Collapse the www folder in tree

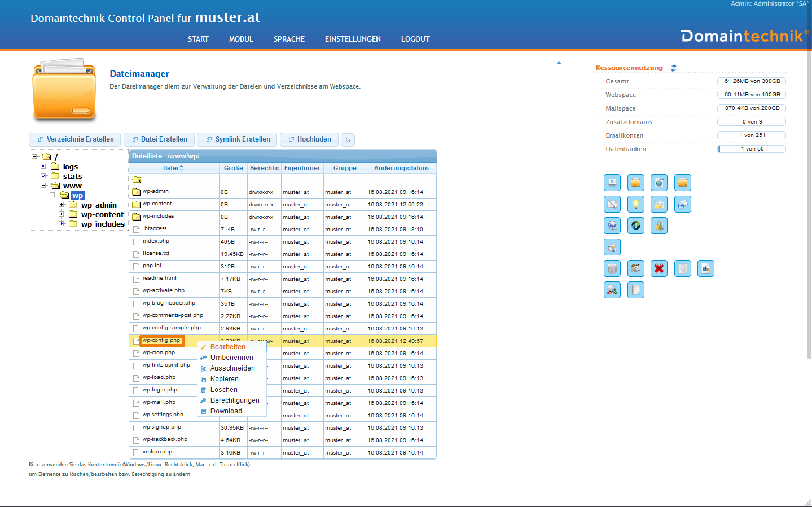tap(43, 185)
